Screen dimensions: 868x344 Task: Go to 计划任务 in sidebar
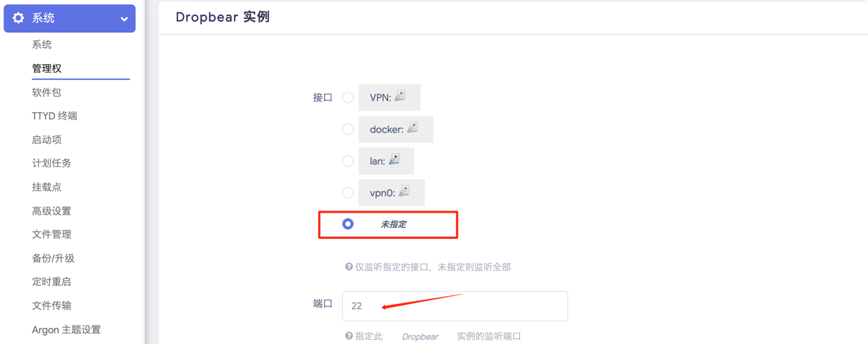coord(52,163)
